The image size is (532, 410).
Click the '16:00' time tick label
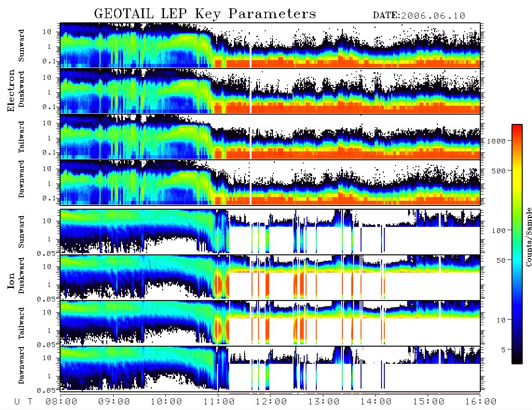pyautogui.click(x=481, y=402)
